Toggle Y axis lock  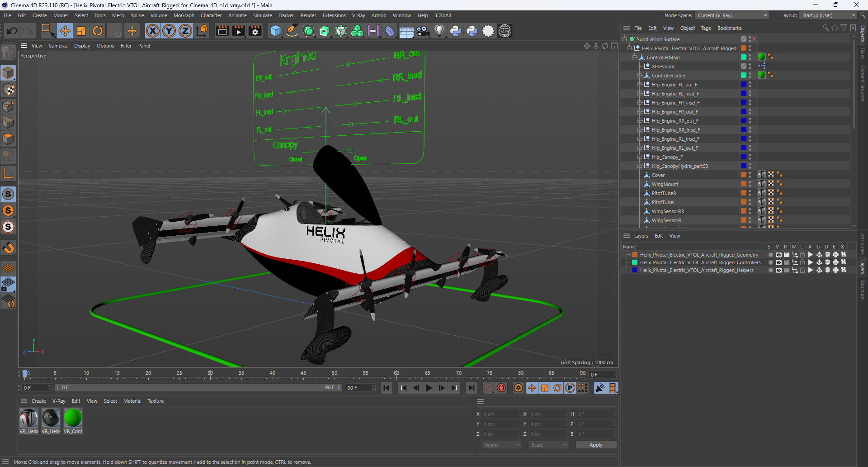click(x=169, y=31)
